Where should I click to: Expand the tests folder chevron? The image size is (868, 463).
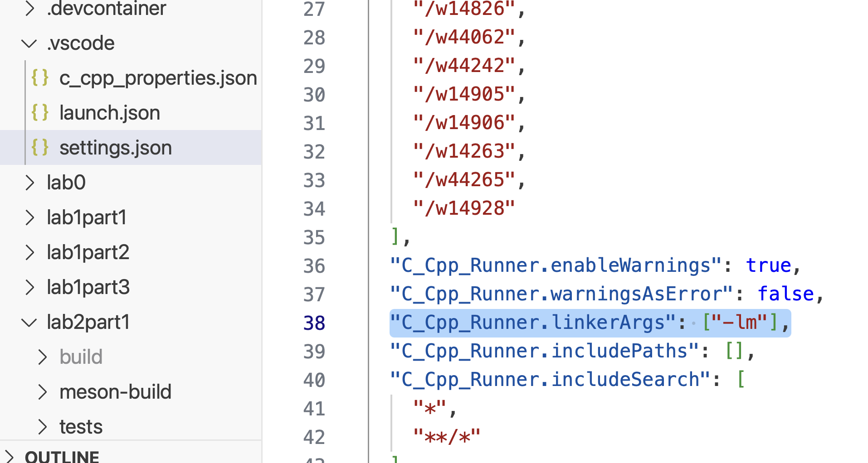point(42,427)
